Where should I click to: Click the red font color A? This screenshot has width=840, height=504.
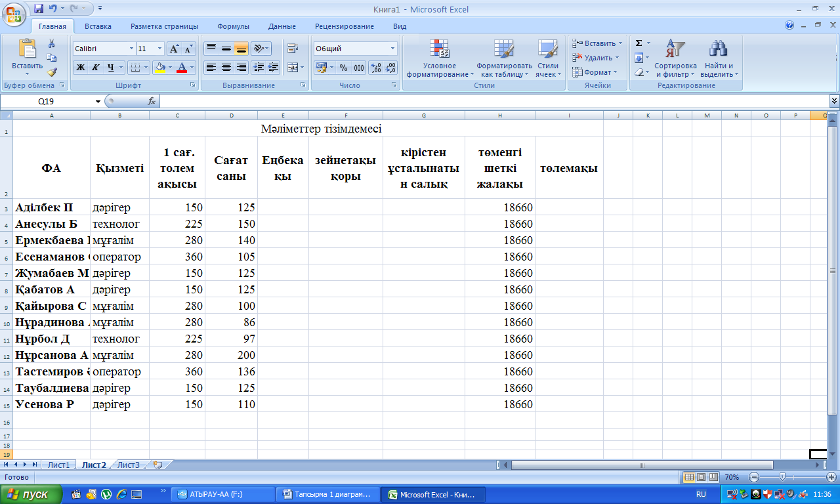click(182, 67)
